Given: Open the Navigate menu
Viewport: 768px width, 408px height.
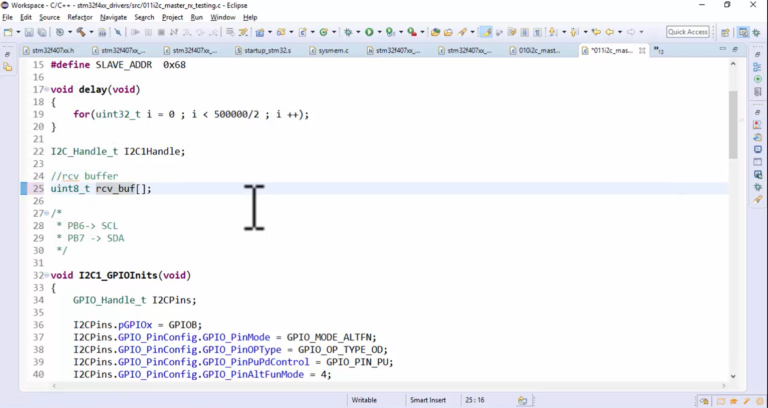Looking at the screenshot, I should (x=113, y=17).
